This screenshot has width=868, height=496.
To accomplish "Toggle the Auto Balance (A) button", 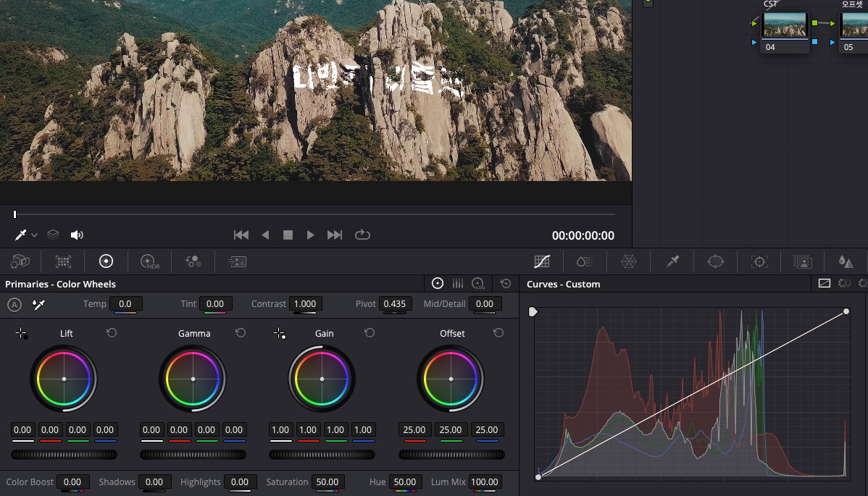I will (x=14, y=305).
